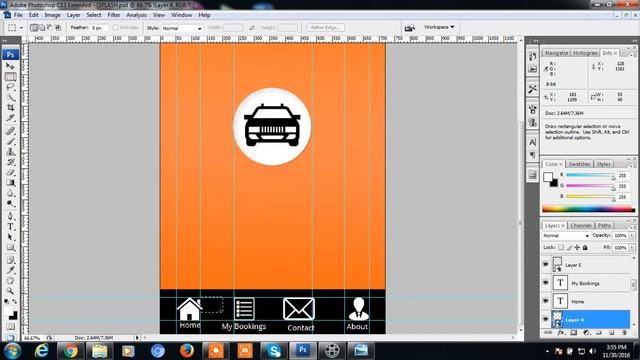The height and width of the screenshot is (360, 640).
Task: Hide Layer 5 visibility eye
Action: (x=546, y=264)
